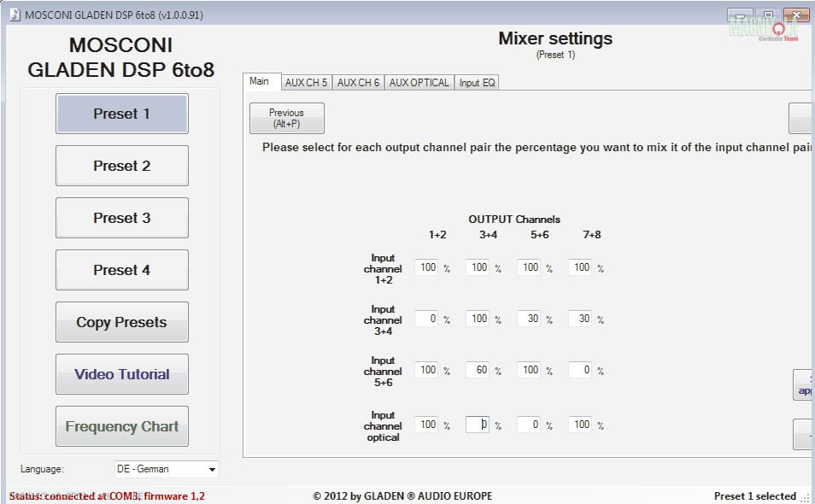Edit Input 1+2 to Output 1+2 percentage
815x504 pixels.
click(x=426, y=267)
